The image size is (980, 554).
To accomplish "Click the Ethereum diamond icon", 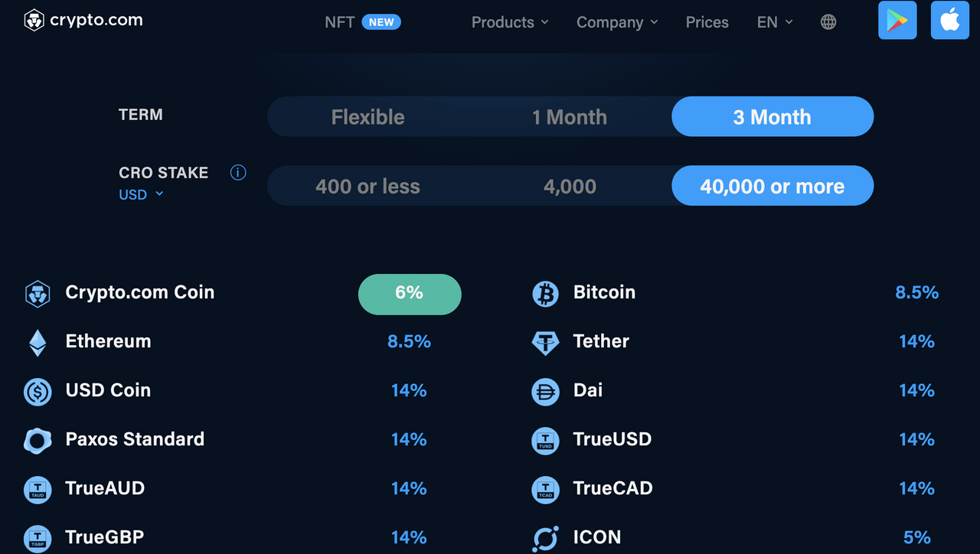I will click(x=38, y=342).
